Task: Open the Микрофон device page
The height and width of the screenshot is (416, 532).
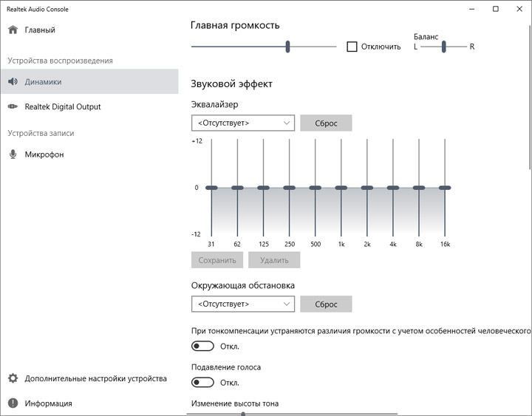Action: pos(44,154)
